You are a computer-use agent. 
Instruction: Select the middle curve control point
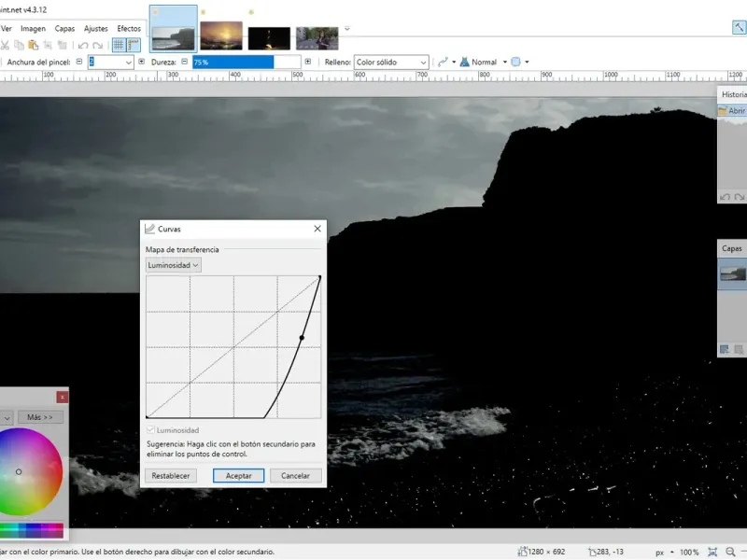tap(302, 338)
